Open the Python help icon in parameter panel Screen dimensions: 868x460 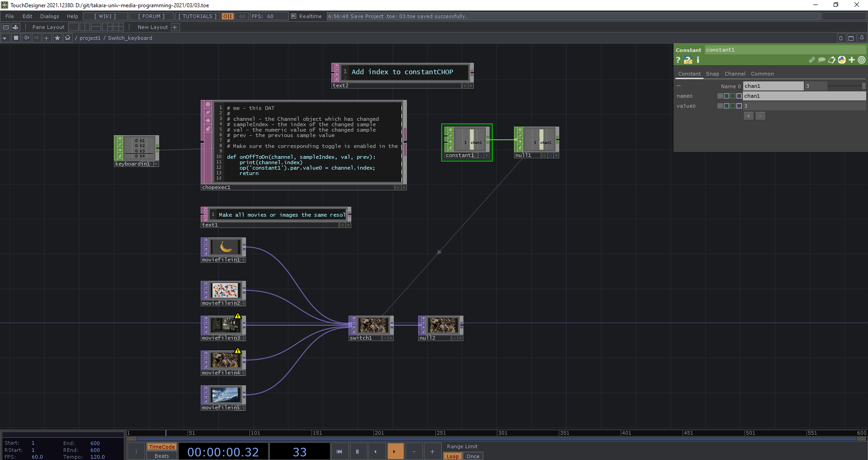point(688,60)
